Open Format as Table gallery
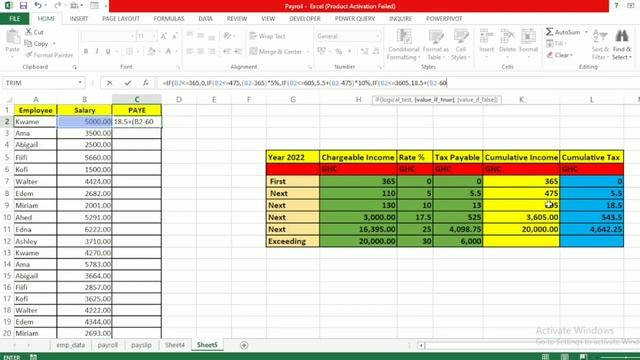Image resolution: width=640 pixels, height=360 pixels. click(x=436, y=44)
